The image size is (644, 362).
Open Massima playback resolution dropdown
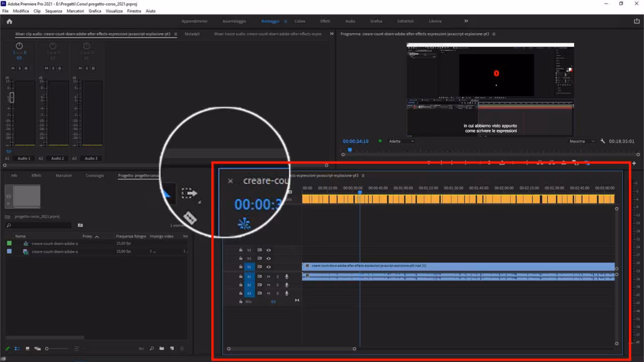582,141
